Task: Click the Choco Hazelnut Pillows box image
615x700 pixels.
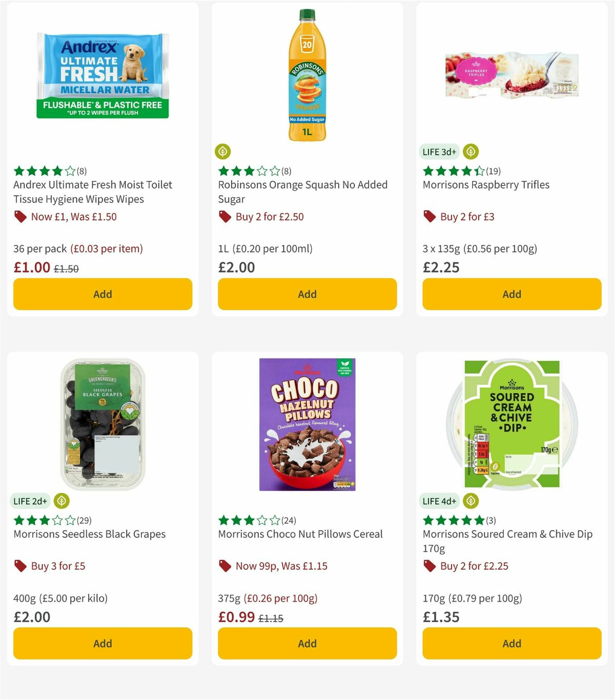Action: click(x=306, y=425)
